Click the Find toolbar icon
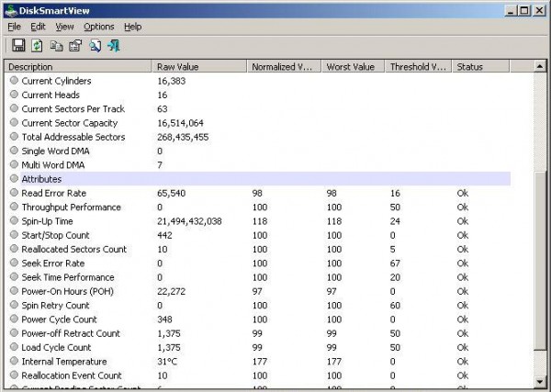 pos(96,46)
